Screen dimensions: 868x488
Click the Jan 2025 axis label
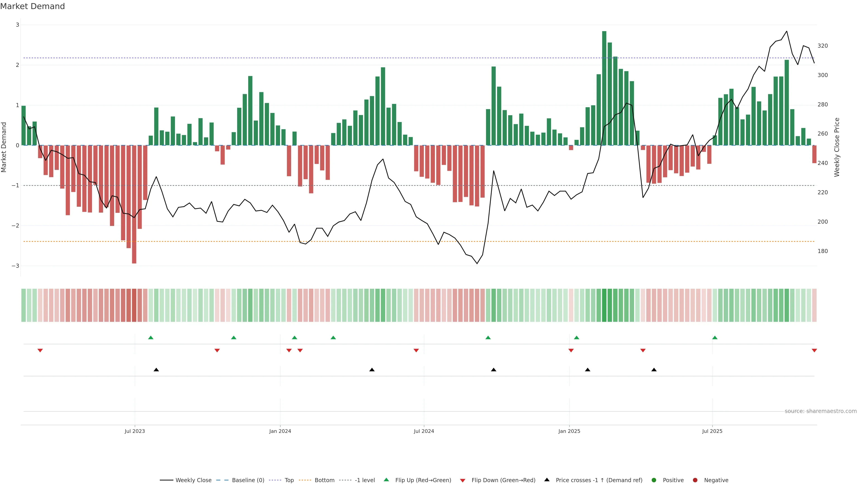pos(569,431)
